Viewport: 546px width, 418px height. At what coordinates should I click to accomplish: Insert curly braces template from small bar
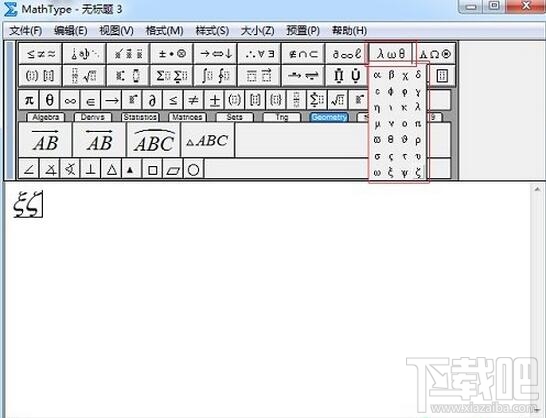pyautogui.click(x=276, y=100)
